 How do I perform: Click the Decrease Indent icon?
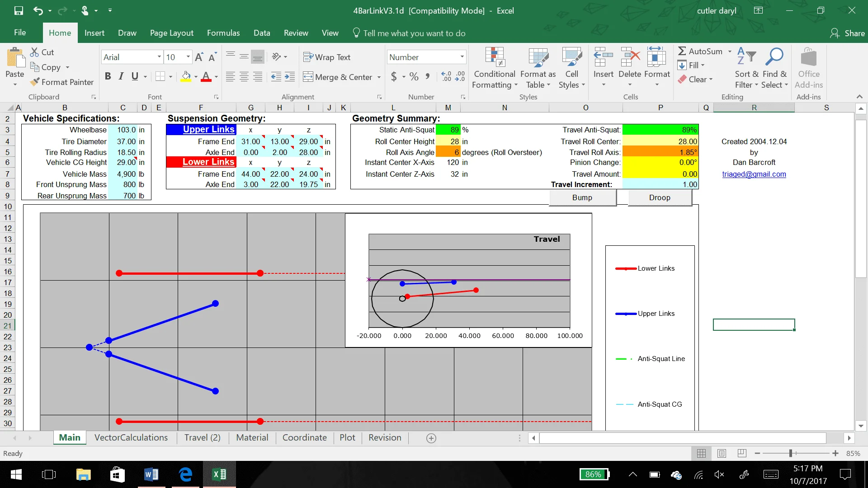pyautogui.click(x=276, y=76)
